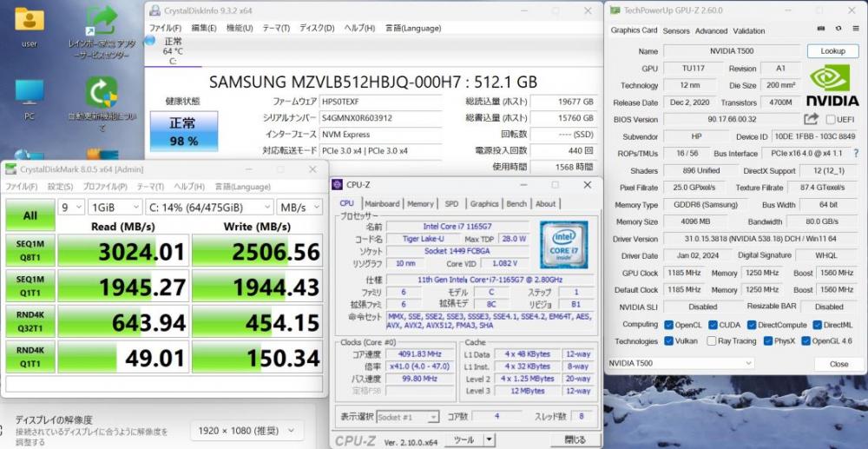Screen dimensions: 868x449
Task: Switch to Advanced tab in GPU-Z
Action: tap(712, 31)
